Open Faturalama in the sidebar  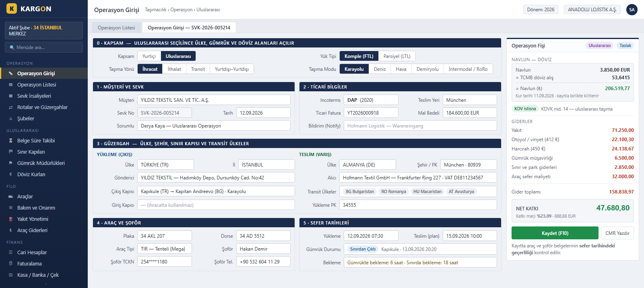click(44, 263)
